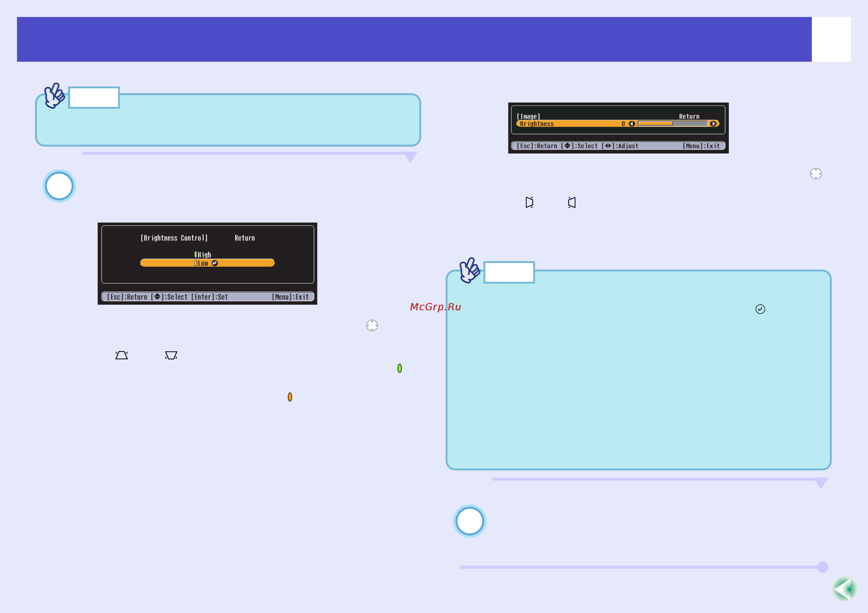Image resolution: width=868 pixels, height=613 pixels.
Task: Click the orange oval indicator icon
Action: pyautogui.click(x=290, y=397)
